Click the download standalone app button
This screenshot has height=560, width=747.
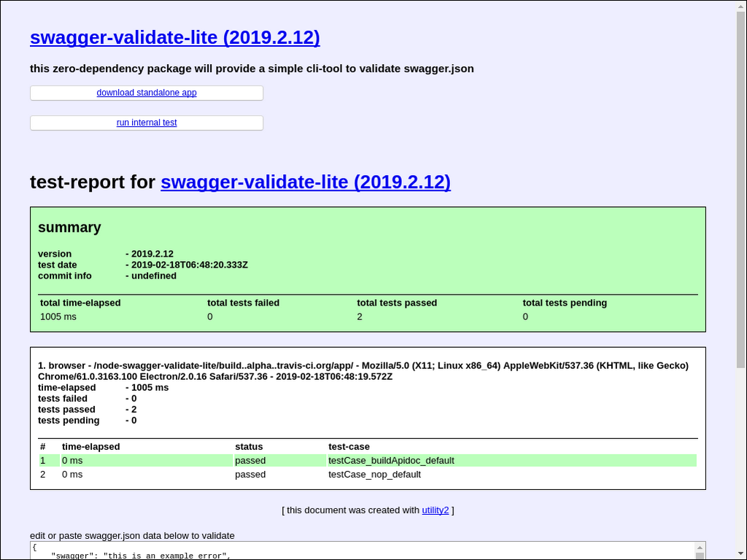(146, 93)
